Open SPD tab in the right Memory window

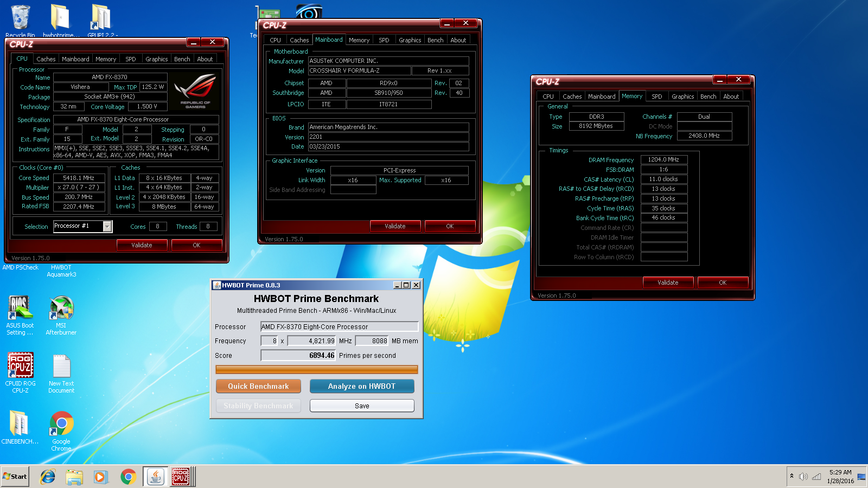tap(657, 97)
